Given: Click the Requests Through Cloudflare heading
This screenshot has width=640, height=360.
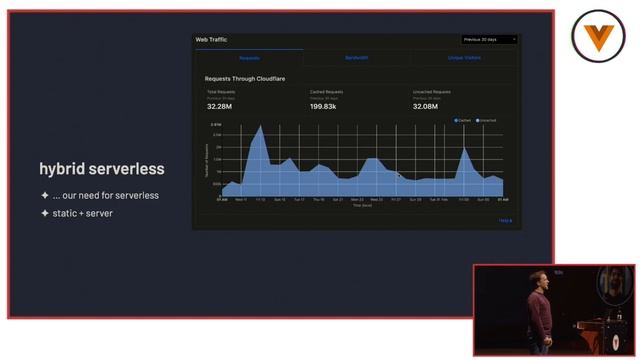Looking at the screenshot, I should [245, 79].
